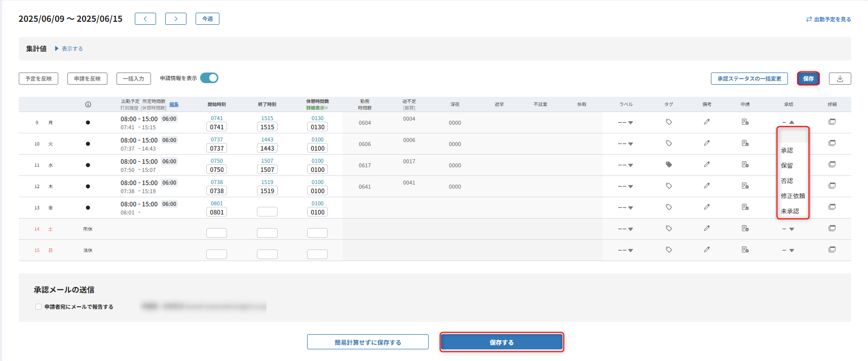868x361 pixels.
Task: Click 詳細表示 link under 休憩時間数
Action: [317, 108]
